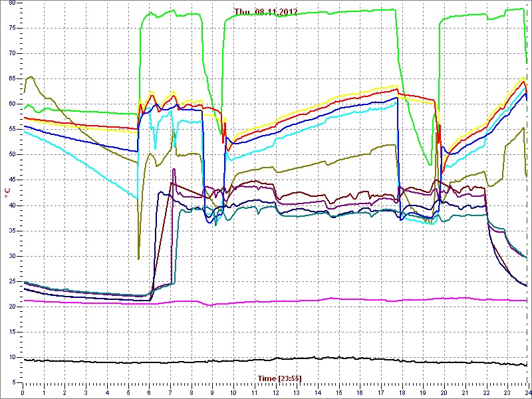The width and height of the screenshot is (532, 399).
Task: Pick the hour 22 label on time axis
Action: coord(485,392)
